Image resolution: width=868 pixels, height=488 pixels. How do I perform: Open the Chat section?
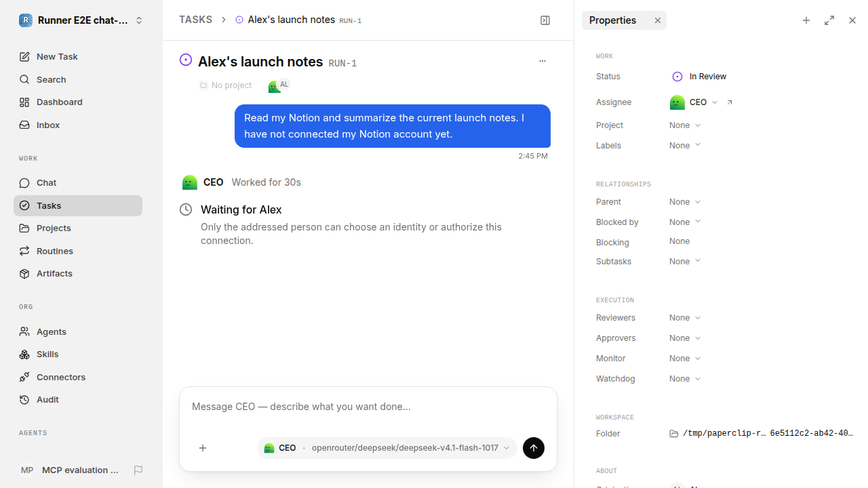click(x=78, y=183)
